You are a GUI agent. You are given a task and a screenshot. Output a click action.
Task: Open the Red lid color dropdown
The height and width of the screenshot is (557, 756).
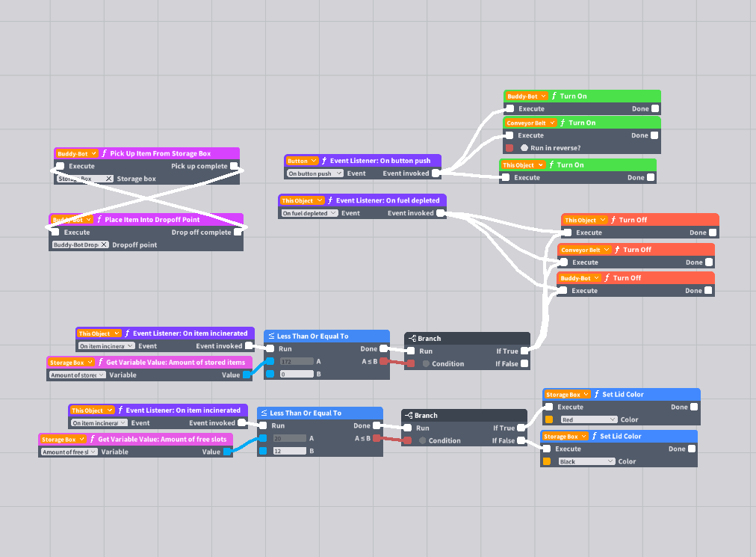coord(589,419)
